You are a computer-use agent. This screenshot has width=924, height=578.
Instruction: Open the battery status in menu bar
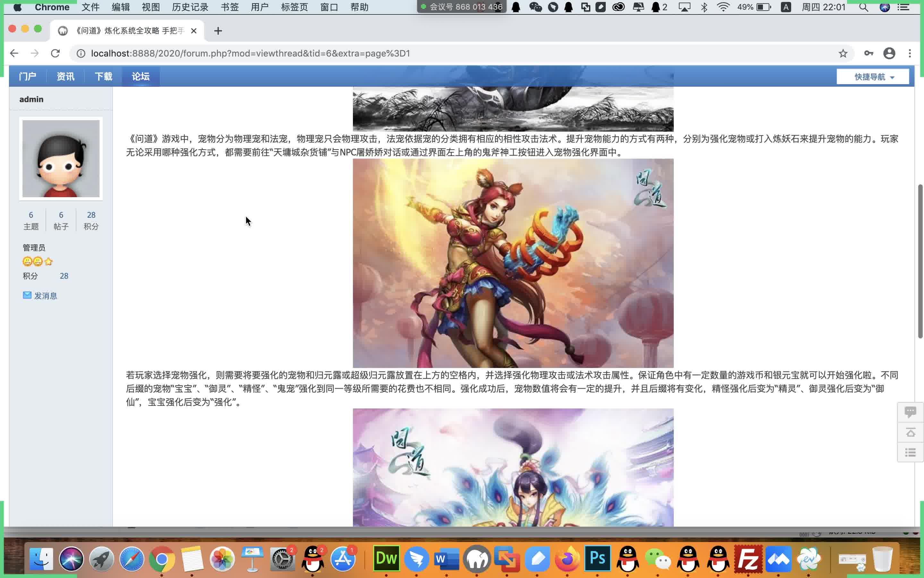point(754,7)
